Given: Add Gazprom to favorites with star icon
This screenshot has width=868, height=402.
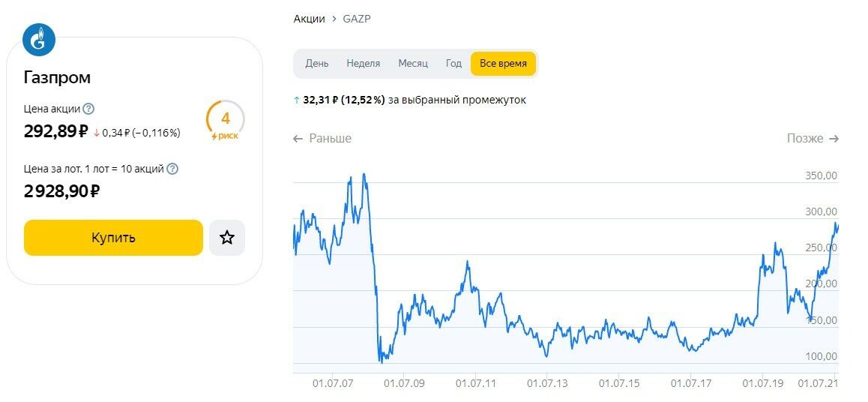Looking at the screenshot, I should 227,238.
